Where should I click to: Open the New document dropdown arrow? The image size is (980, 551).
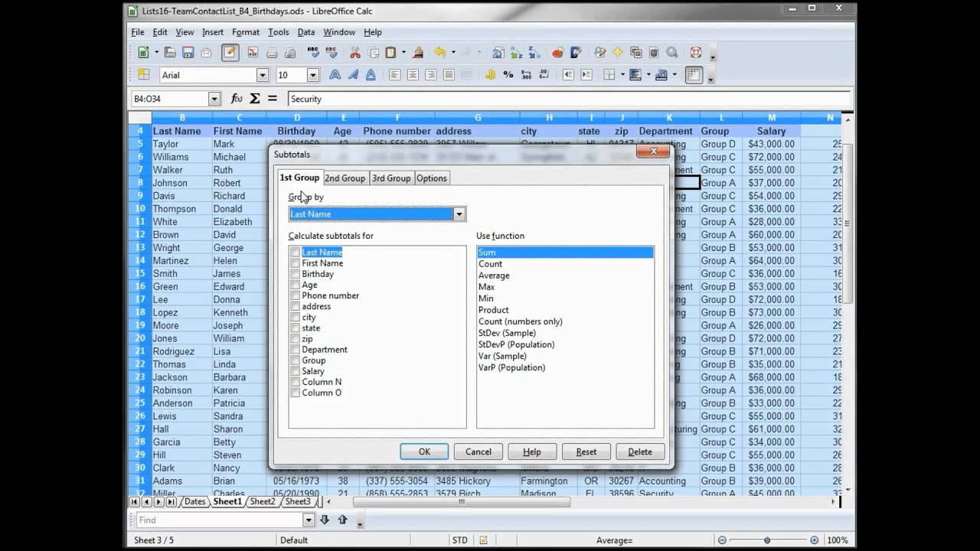tap(155, 53)
